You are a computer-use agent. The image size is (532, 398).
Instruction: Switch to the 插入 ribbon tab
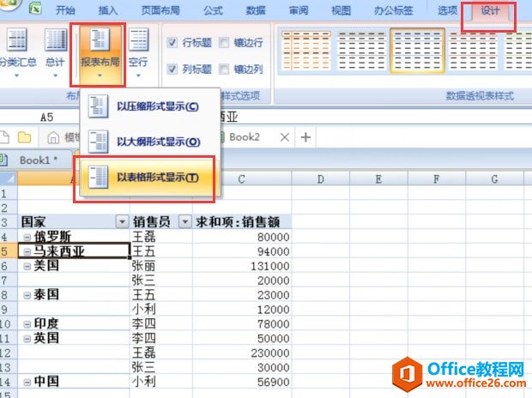(x=107, y=10)
